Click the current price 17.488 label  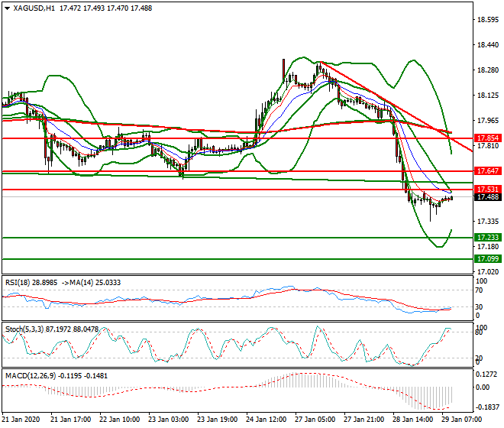pyautogui.click(x=488, y=196)
